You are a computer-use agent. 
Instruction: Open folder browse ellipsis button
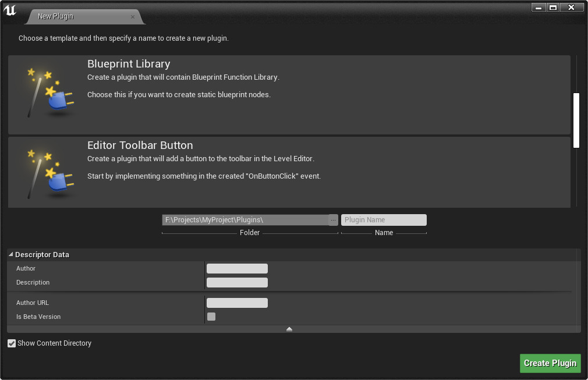(333, 220)
